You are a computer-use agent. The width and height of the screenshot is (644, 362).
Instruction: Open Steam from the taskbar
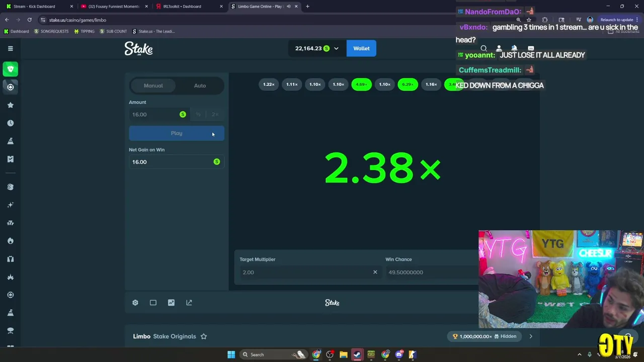[357, 354]
